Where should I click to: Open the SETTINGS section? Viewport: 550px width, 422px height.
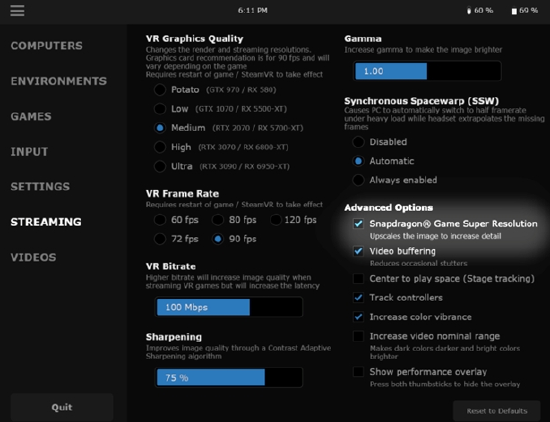point(40,187)
